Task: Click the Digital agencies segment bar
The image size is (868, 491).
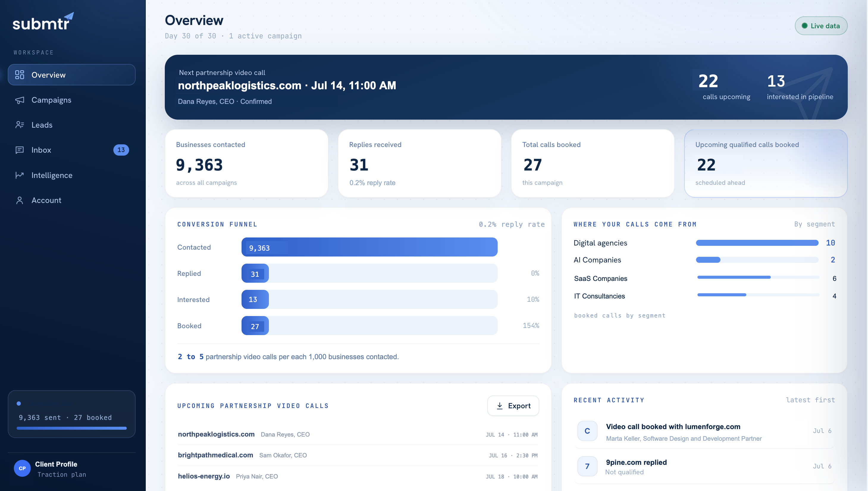Action: click(757, 243)
